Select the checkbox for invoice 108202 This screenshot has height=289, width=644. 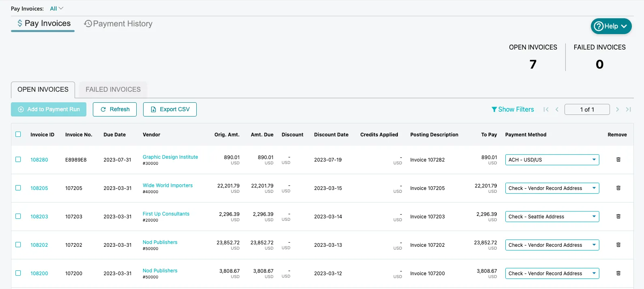click(x=18, y=245)
